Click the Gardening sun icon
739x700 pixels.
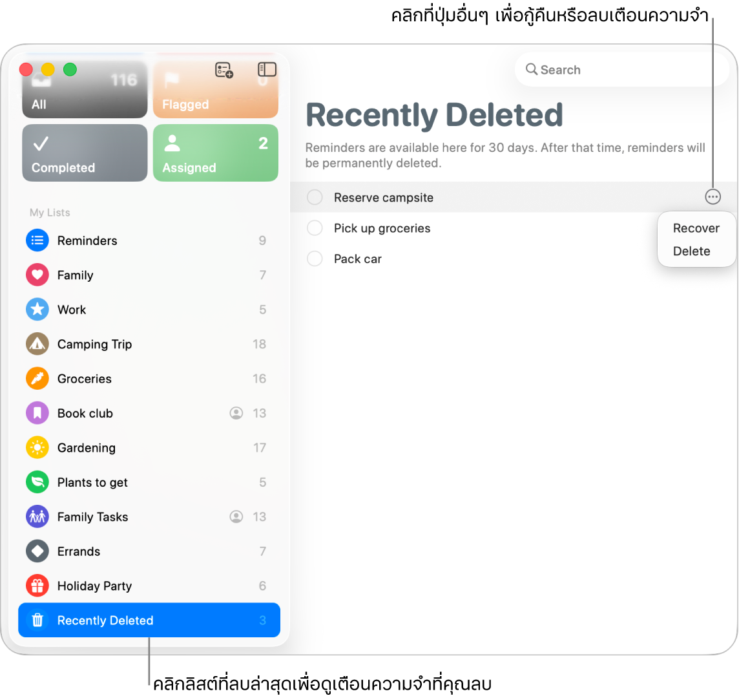37,448
